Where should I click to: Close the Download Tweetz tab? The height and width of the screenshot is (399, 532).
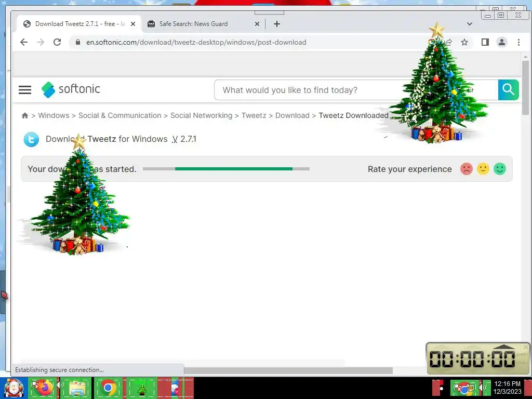[133, 24]
